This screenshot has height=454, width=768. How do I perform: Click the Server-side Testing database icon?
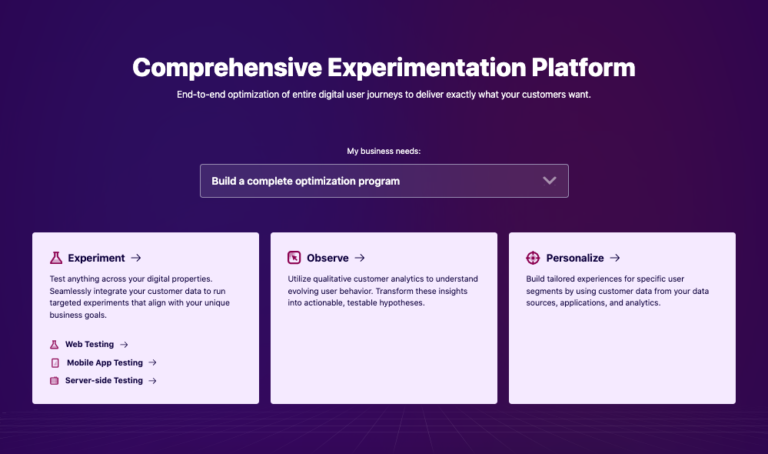[x=55, y=381]
